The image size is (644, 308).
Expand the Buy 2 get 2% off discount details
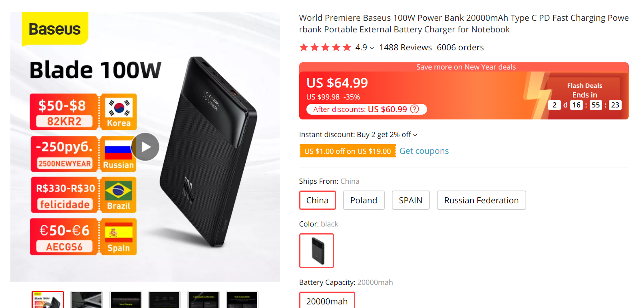tap(415, 135)
